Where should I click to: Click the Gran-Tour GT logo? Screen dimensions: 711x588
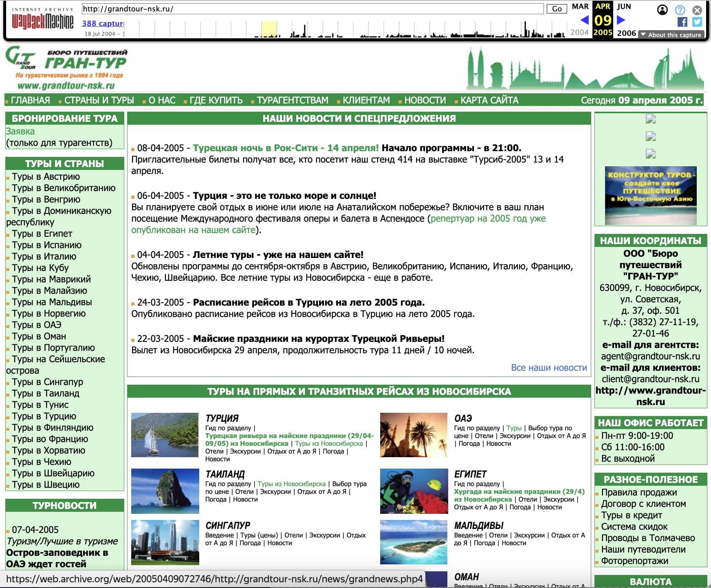pos(66,68)
